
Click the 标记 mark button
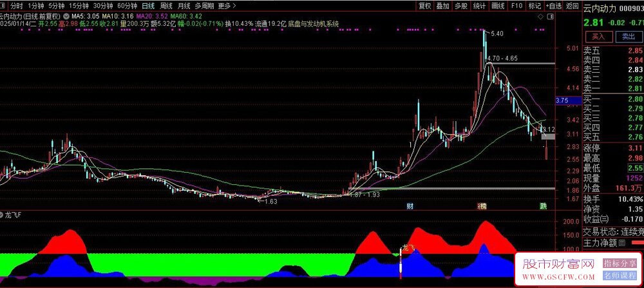pyautogui.click(x=535, y=6)
